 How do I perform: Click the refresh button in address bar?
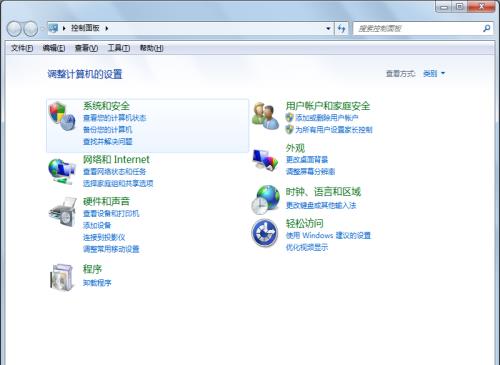[x=341, y=29]
